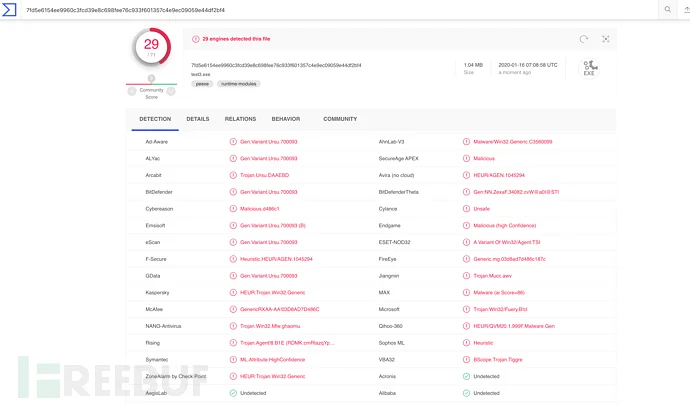Click the warning icon in the Kaspersky row
Viewport: 690px width, 405px height.
(233, 292)
